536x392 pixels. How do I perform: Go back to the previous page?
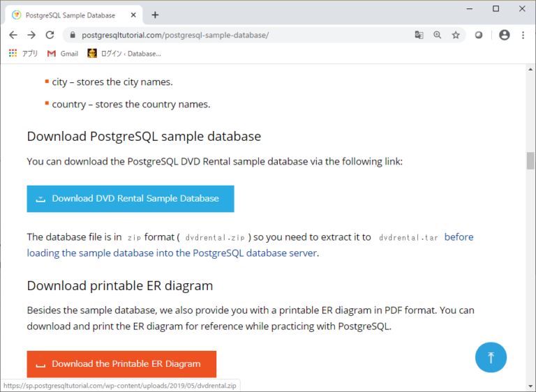coord(13,35)
